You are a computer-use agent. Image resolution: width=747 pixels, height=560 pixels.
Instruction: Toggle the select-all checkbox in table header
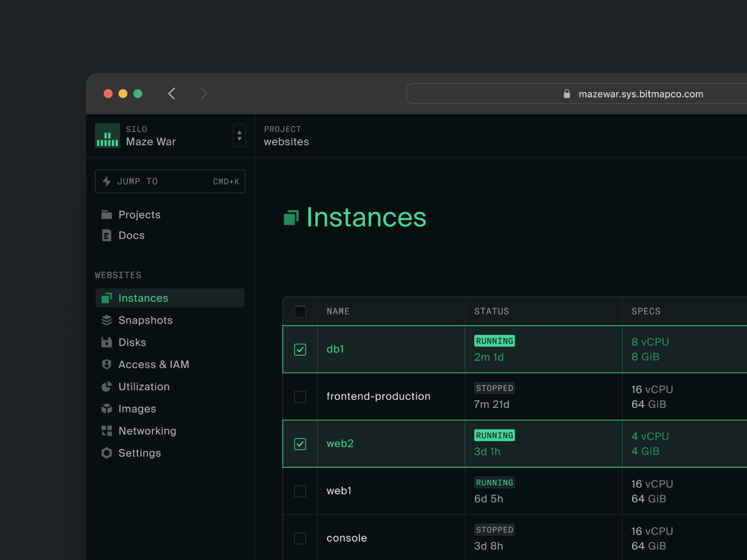click(300, 312)
